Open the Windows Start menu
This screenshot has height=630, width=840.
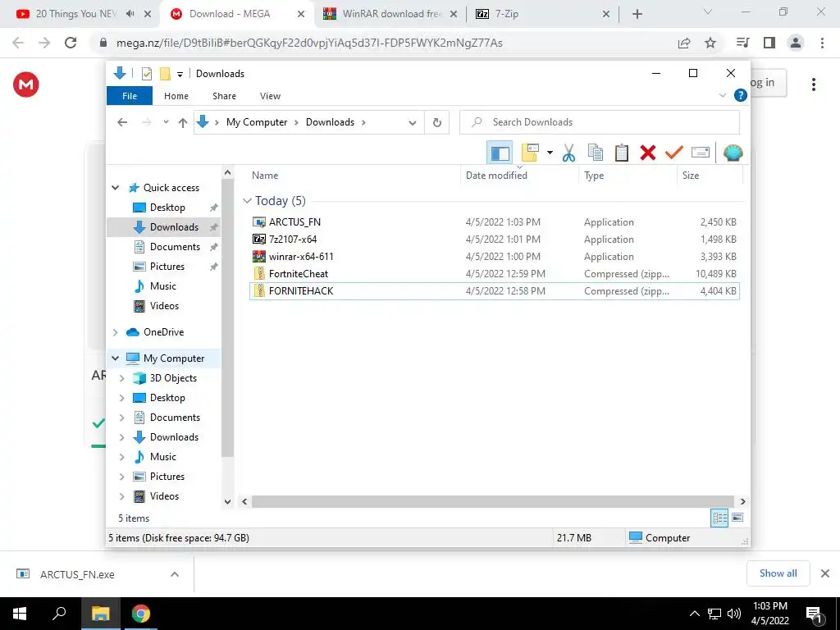coord(20,614)
